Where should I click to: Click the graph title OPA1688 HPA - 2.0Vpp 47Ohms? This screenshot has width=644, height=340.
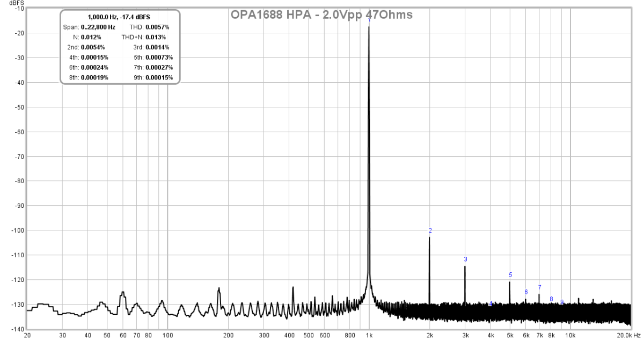coord(320,15)
